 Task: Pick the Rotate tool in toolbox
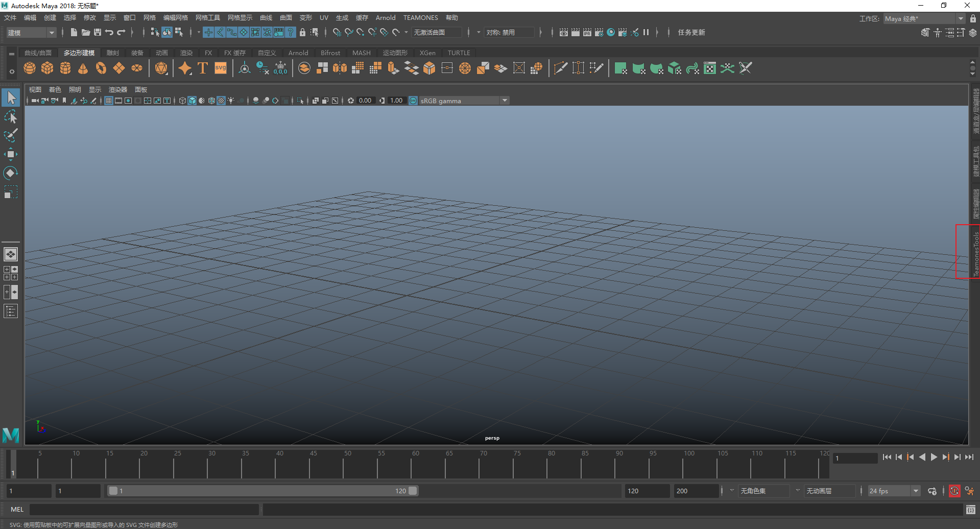coord(11,173)
